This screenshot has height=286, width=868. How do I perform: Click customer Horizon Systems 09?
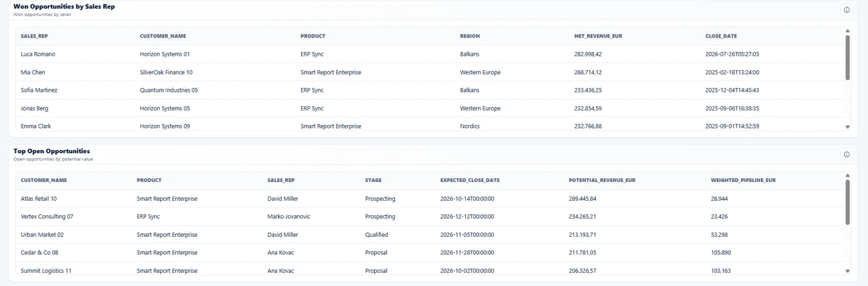point(165,126)
